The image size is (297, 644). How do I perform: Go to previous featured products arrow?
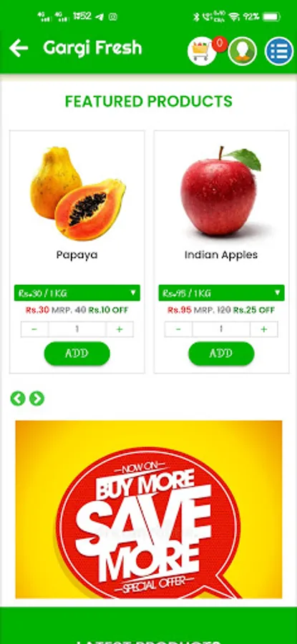tap(18, 398)
